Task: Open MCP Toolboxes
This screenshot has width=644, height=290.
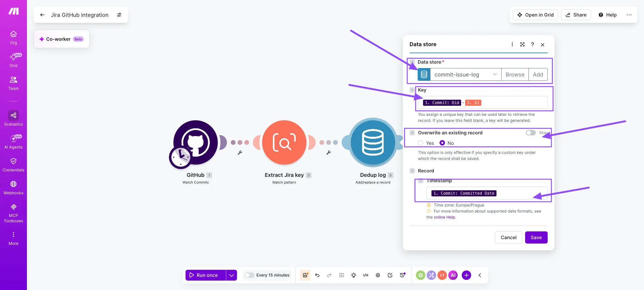Action: tap(13, 213)
